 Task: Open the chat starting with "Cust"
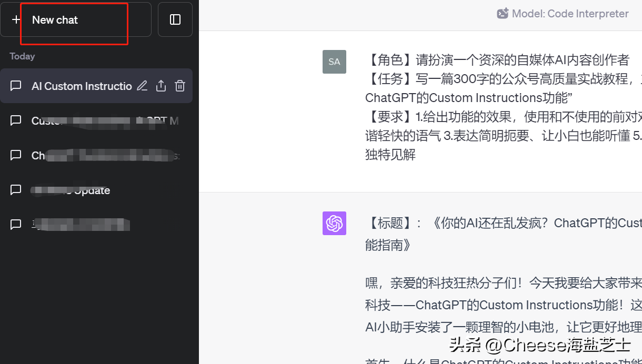96,121
